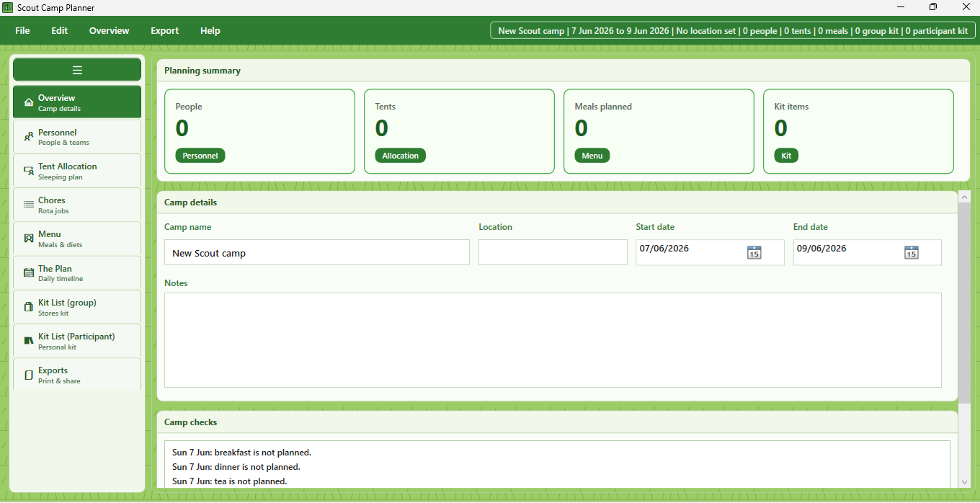Viewport: 980px width, 503px height.
Task: Open the Menu meals & diets page
Action: (x=77, y=239)
